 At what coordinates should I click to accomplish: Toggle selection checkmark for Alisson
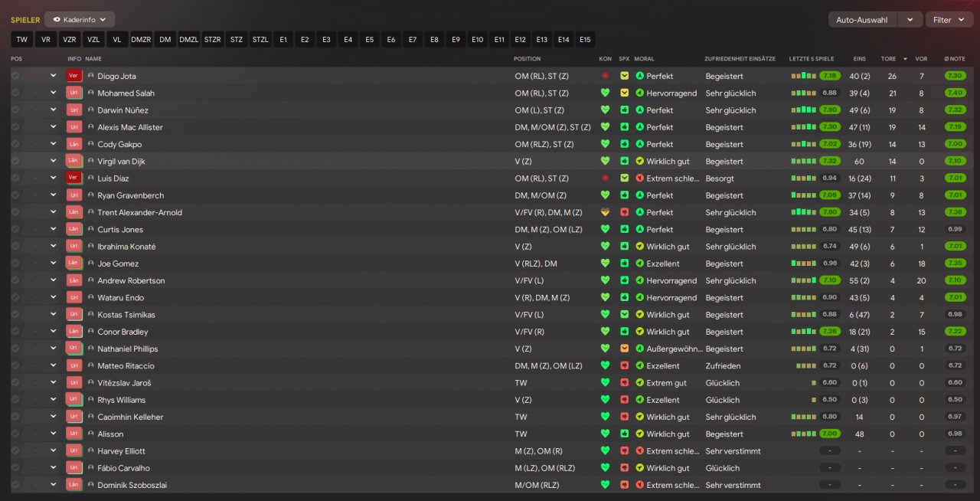(x=15, y=434)
